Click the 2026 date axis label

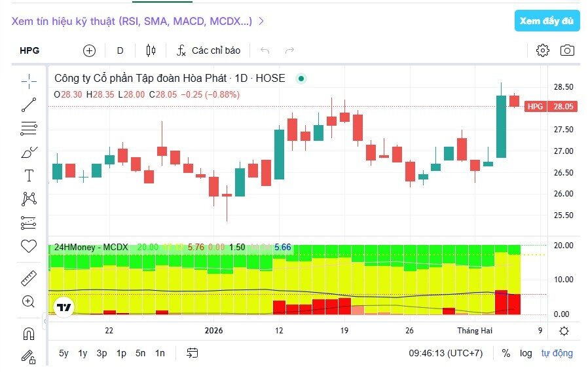coord(213,331)
